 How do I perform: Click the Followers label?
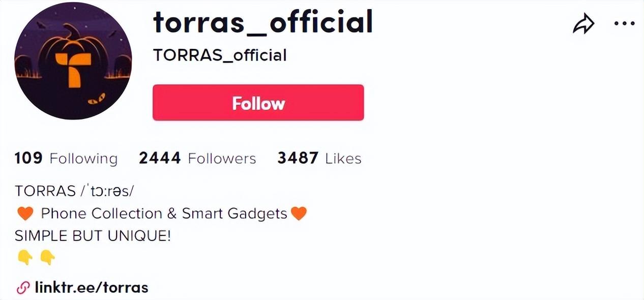coord(222,159)
